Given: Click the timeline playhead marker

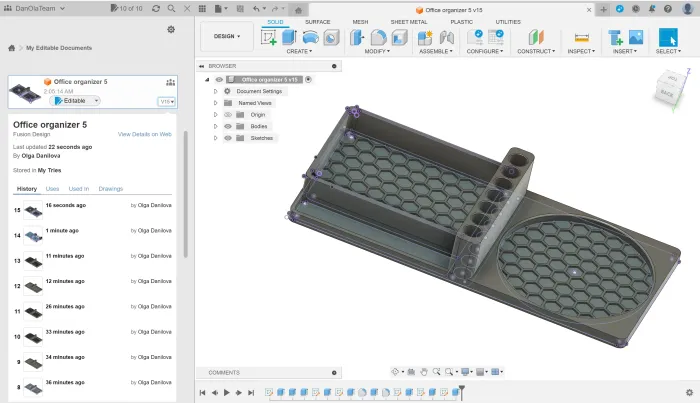Looking at the screenshot, I should 461,390.
